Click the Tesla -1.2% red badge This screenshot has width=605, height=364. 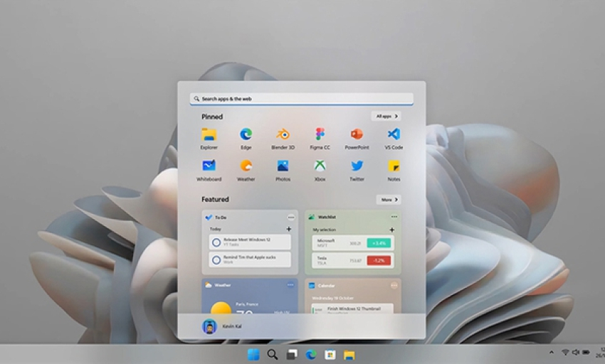(x=379, y=260)
